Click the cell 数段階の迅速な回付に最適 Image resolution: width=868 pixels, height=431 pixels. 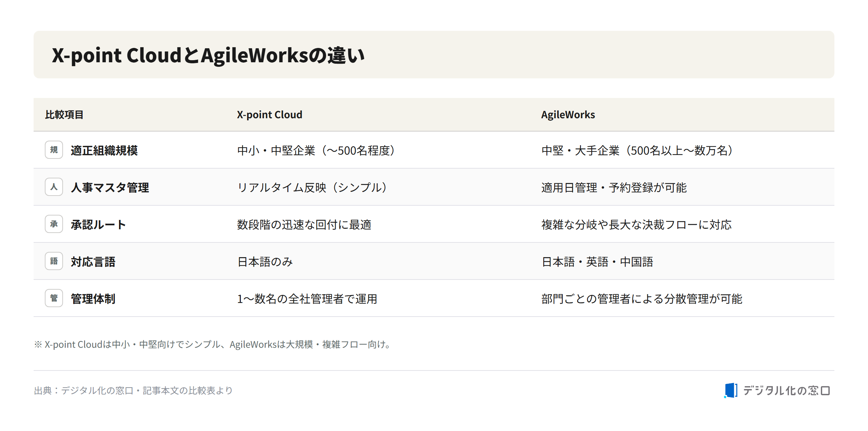click(x=304, y=225)
